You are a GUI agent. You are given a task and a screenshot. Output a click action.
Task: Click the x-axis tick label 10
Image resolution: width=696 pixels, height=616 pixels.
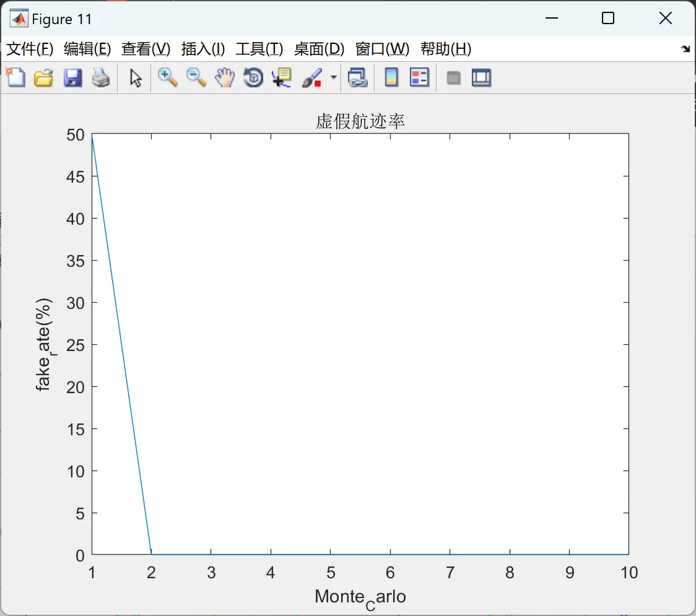tap(629, 573)
